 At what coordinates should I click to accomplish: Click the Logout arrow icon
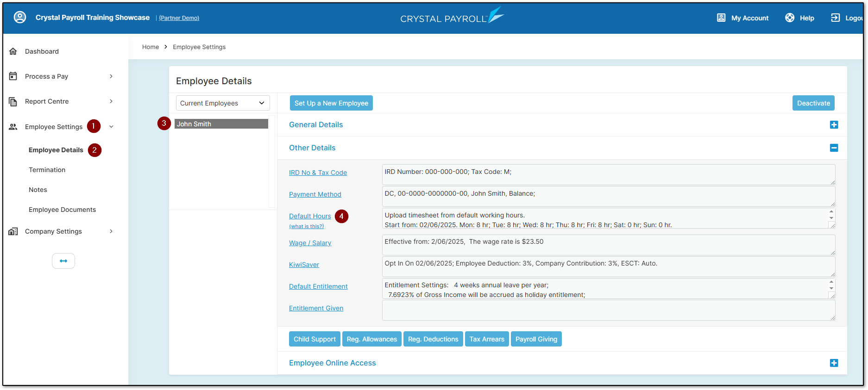point(835,18)
